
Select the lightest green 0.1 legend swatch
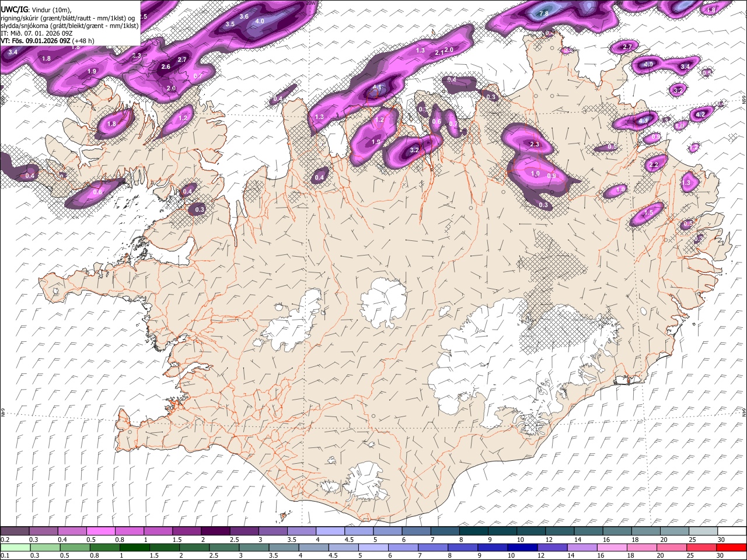[15, 547]
